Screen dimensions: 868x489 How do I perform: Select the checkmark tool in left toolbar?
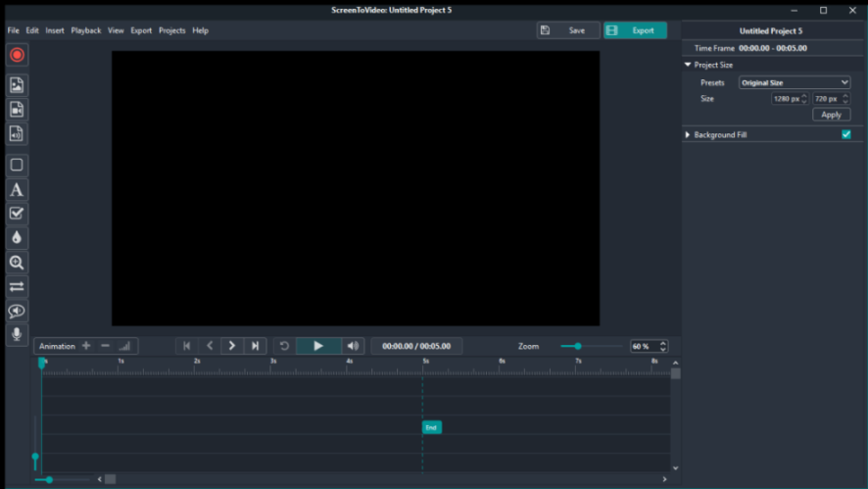pyautogui.click(x=17, y=214)
